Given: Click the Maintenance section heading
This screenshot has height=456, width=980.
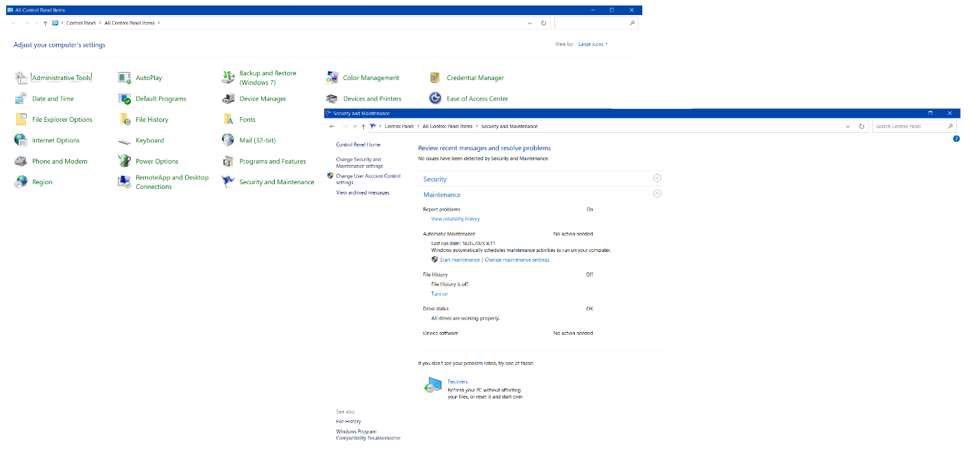Looking at the screenshot, I should tap(442, 195).
